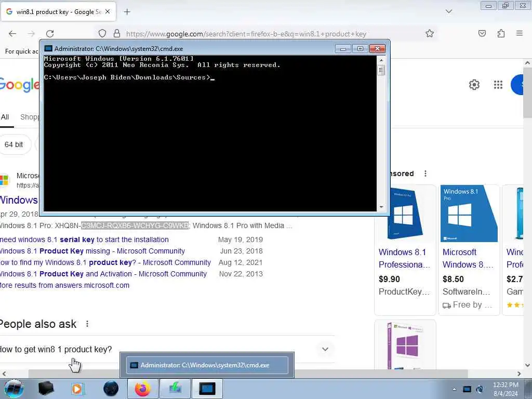Close the win8.1 product key tab

(108, 11)
